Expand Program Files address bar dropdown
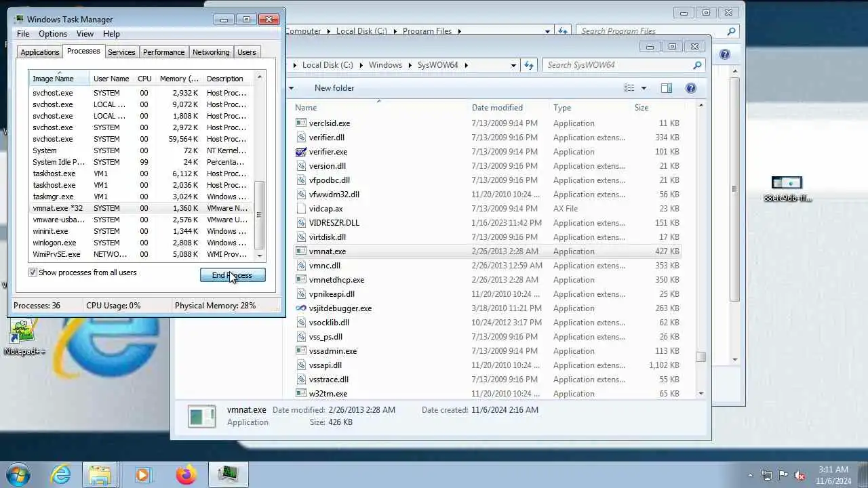The height and width of the screenshot is (488, 868). pos(547,31)
